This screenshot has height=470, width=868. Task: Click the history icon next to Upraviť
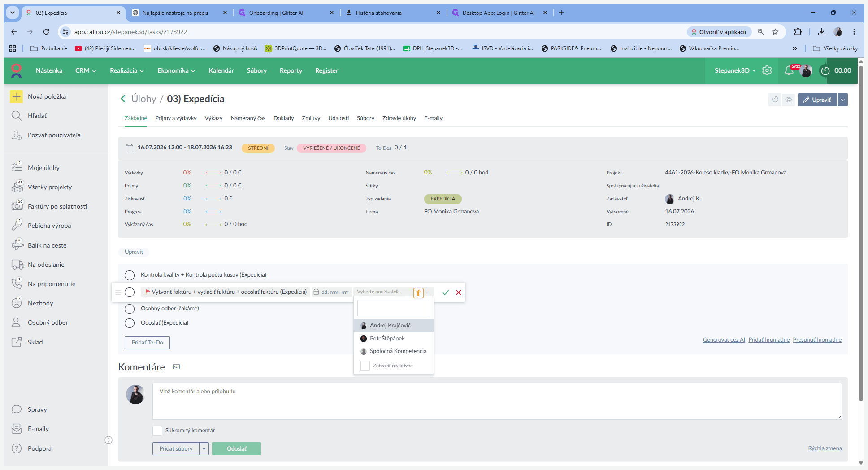pos(775,100)
